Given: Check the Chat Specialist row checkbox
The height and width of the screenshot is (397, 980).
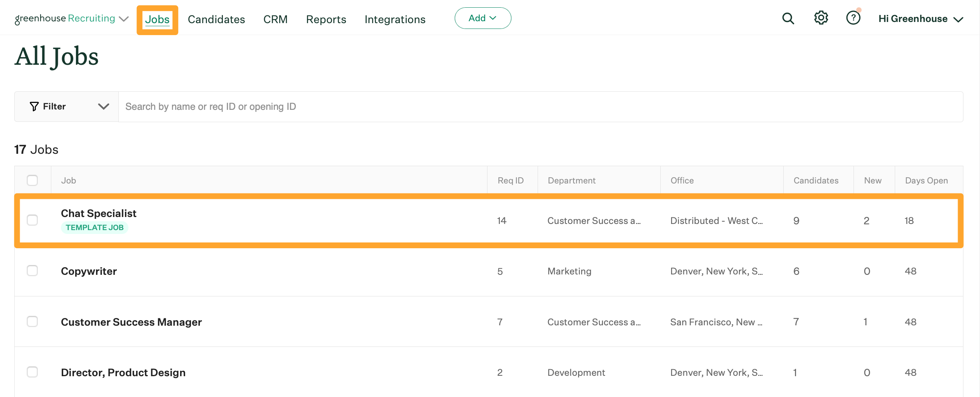Looking at the screenshot, I should coord(32,220).
